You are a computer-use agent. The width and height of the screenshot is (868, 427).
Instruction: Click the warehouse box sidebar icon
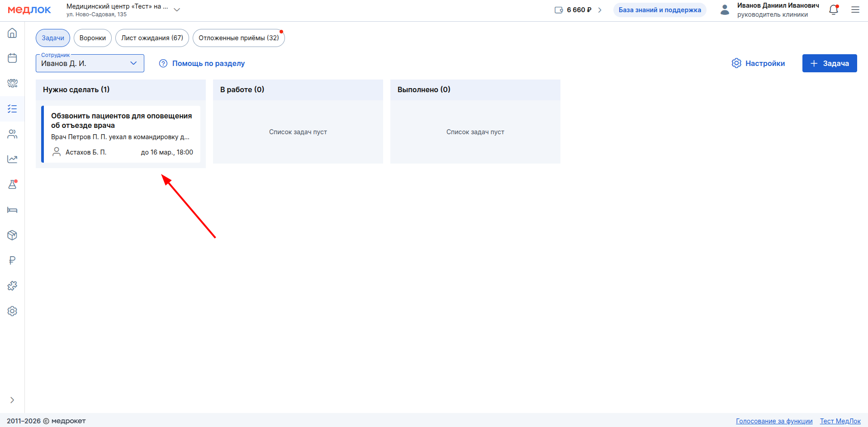[12, 235]
